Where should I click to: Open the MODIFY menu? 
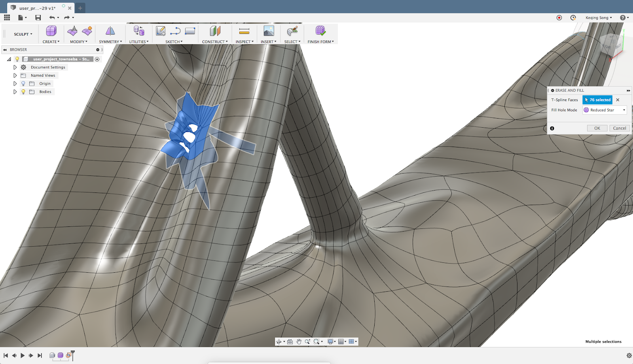pos(78,41)
